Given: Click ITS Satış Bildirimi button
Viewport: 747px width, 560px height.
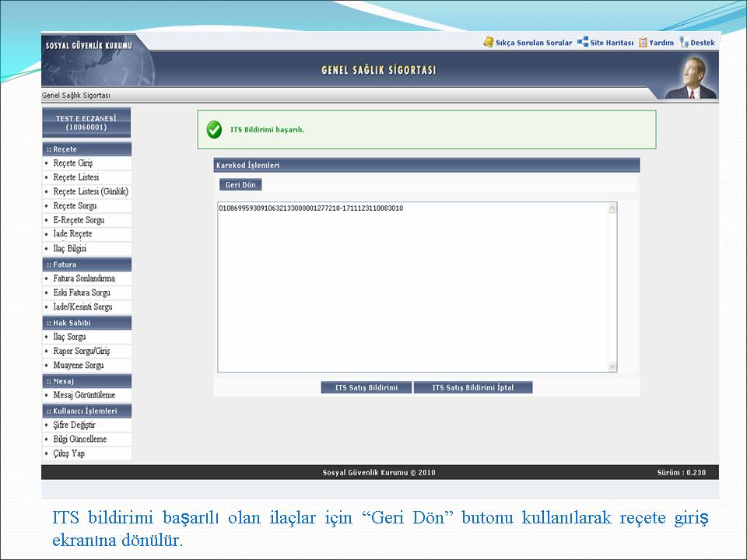Looking at the screenshot, I should tap(366, 387).
